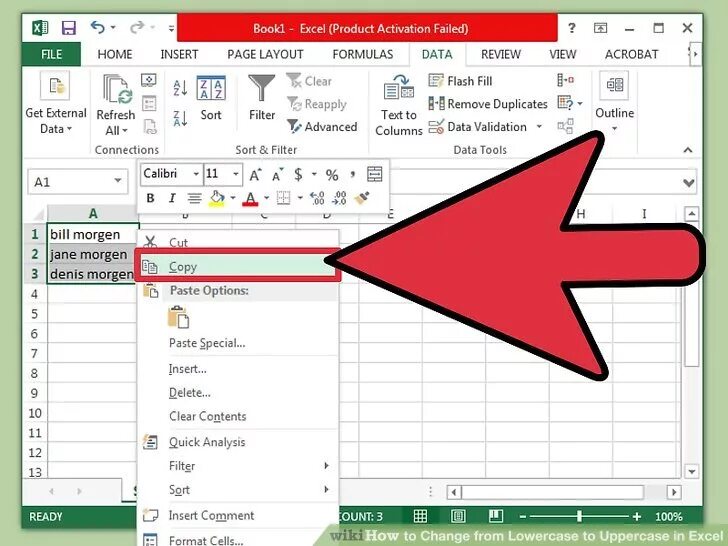Click the Data Validation button

[478, 127]
